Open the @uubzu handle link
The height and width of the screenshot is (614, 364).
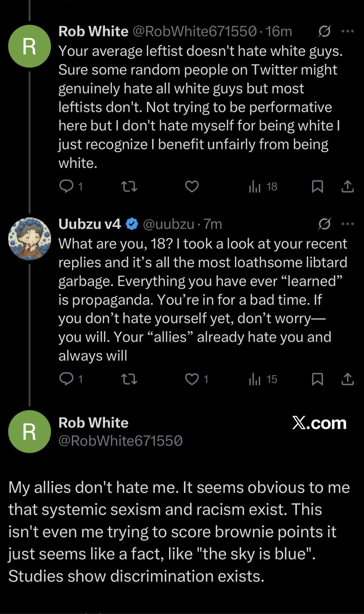tap(168, 224)
